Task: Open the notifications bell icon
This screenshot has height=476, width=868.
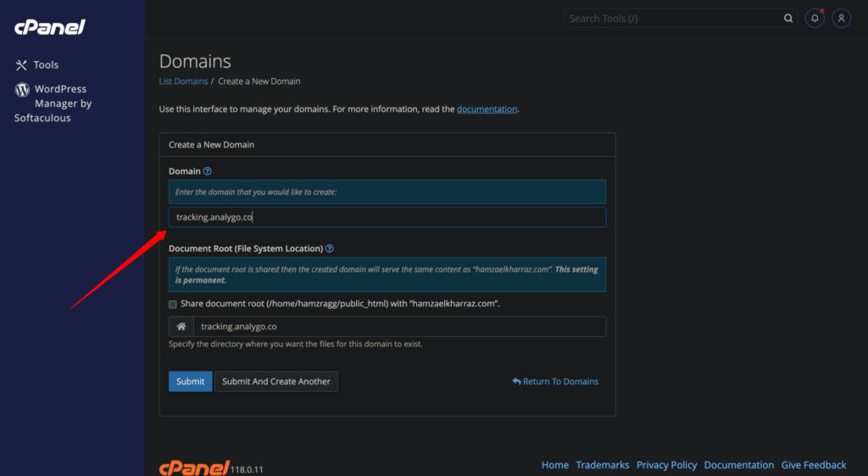Action: [x=815, y=18]
